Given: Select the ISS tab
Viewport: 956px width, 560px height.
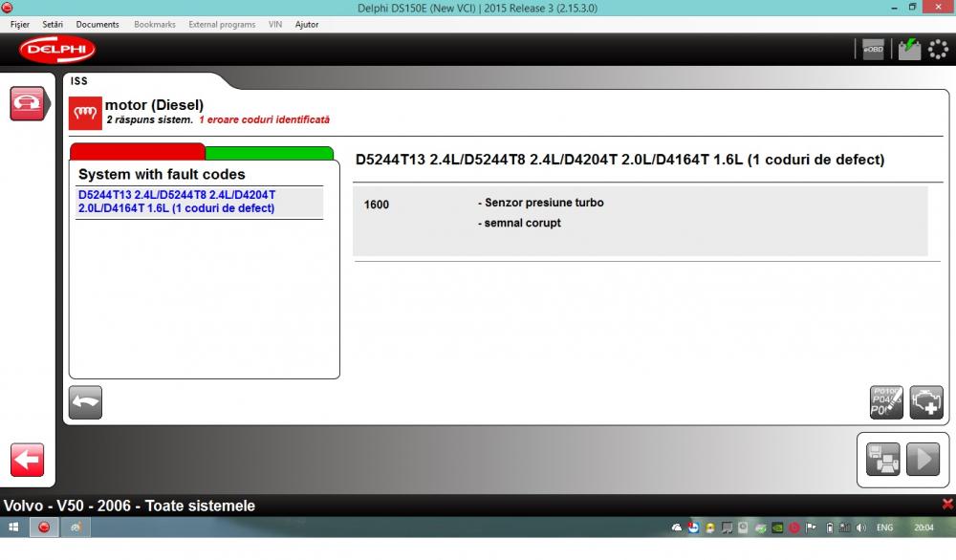Looking at the screenshot, I should (x=78, y=81).
